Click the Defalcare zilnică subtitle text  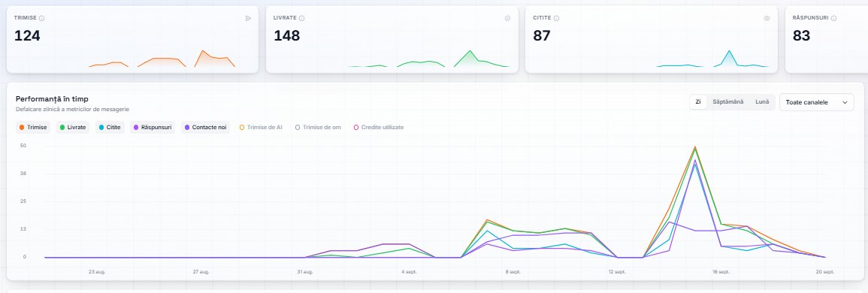point(72,109)
